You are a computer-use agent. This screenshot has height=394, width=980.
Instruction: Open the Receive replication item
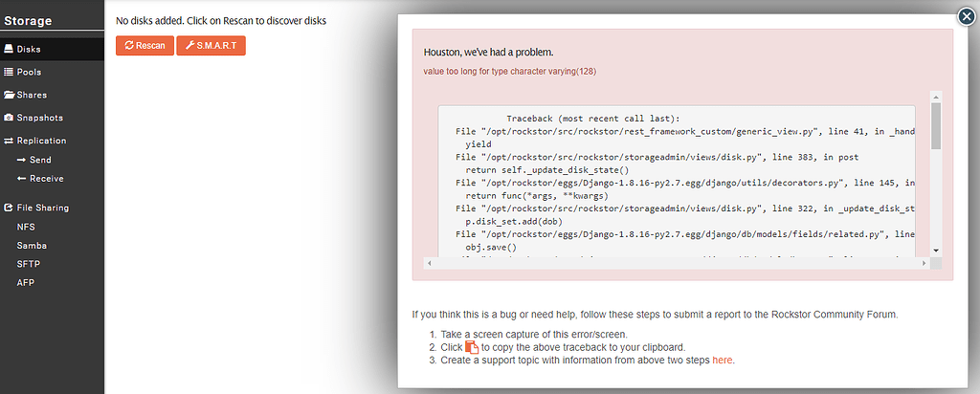[x=40, y=179]
